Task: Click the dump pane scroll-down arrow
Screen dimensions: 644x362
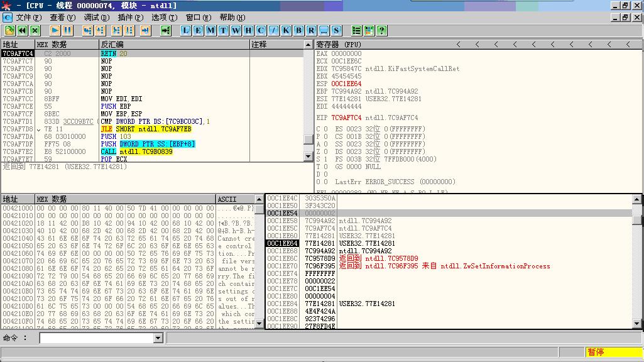Action: 259,324
